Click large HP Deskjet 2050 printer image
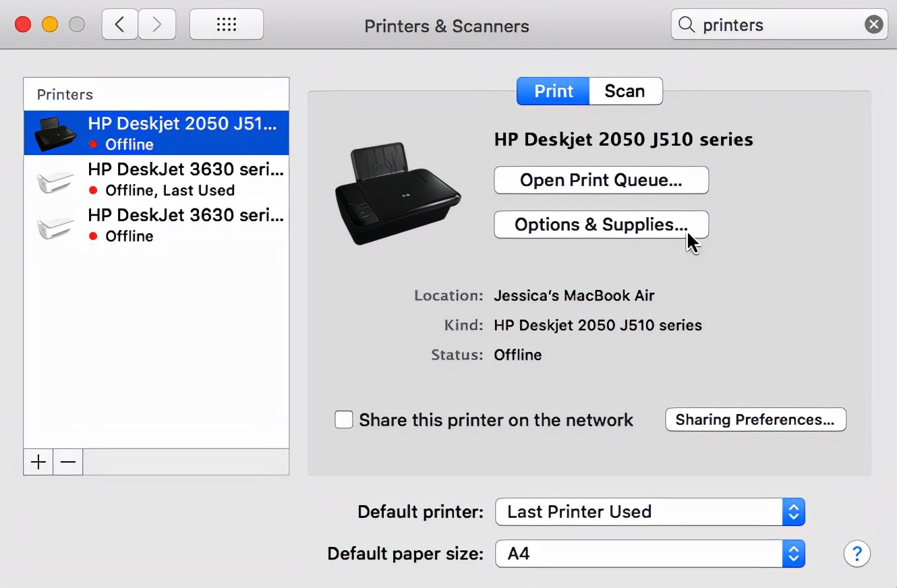897x588 pixels. coord(397,194)
